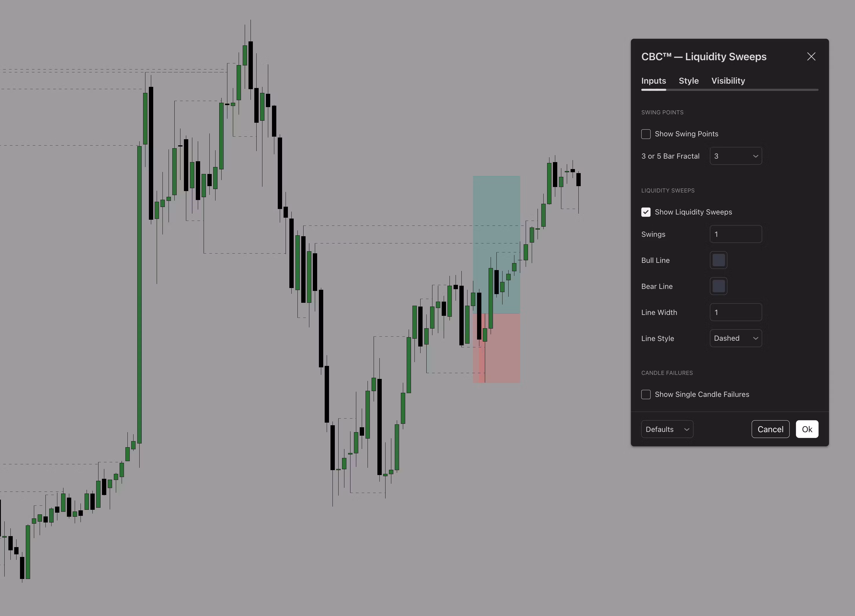The image size is (855, 616).
Task: Switch to the Visibility tab
Action: coord(728,81)
